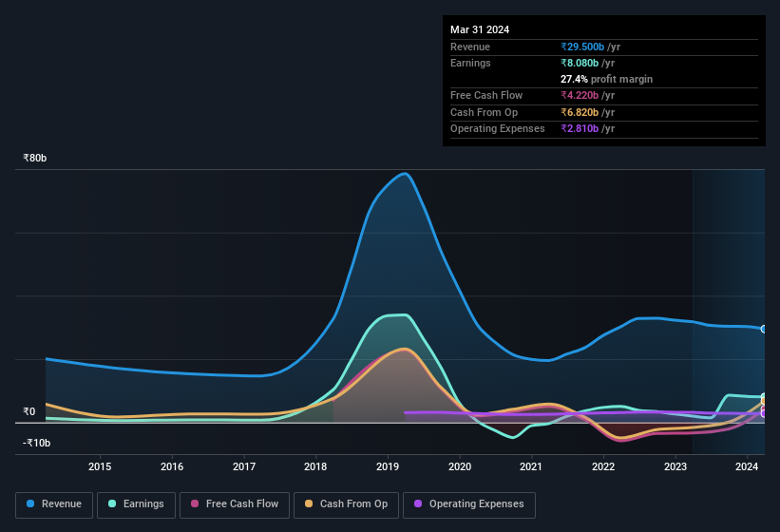Screen dimensions: 780x532
Task: Click the ₹29.500b revenue value
Action: tap(582, 47)
